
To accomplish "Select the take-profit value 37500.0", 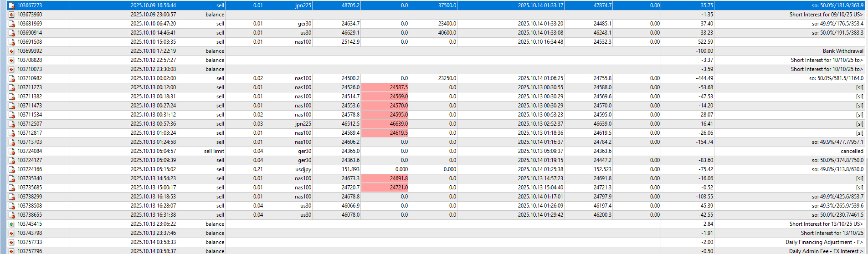I will click(x=447, y=5).
